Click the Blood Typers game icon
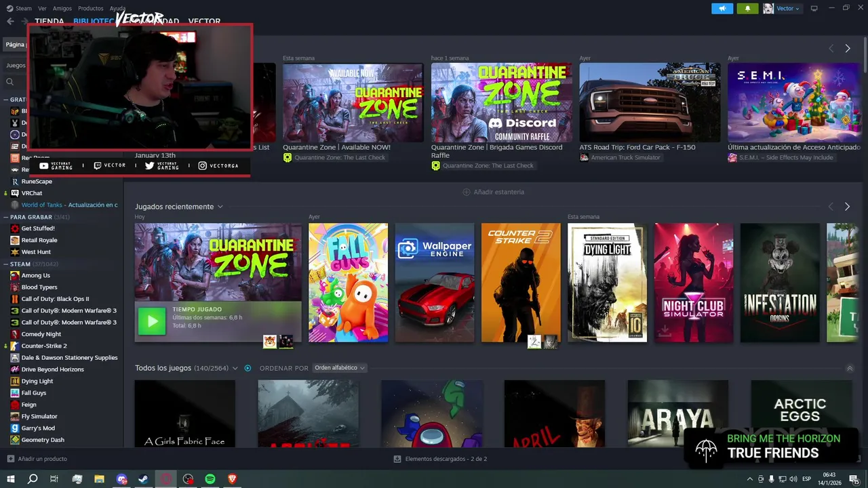The height and width of the screenshot is (488, 868). coord(15,287)
